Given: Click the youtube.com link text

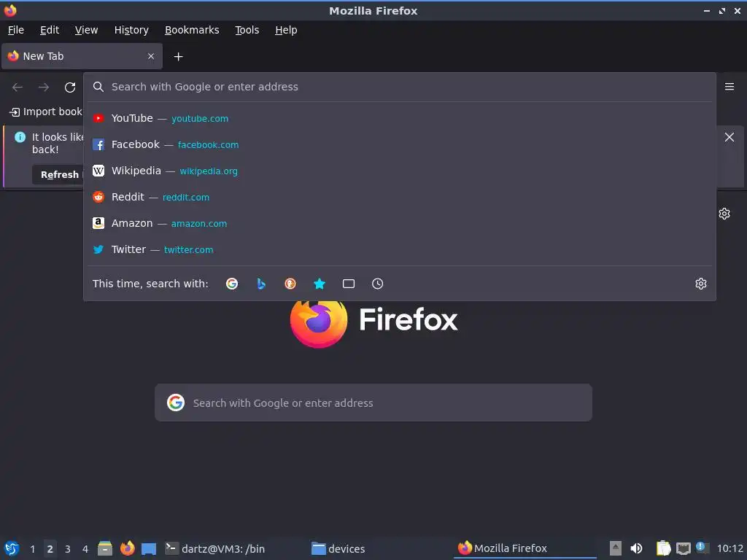Looking at the screenshot, I should (x=200, y=119).
